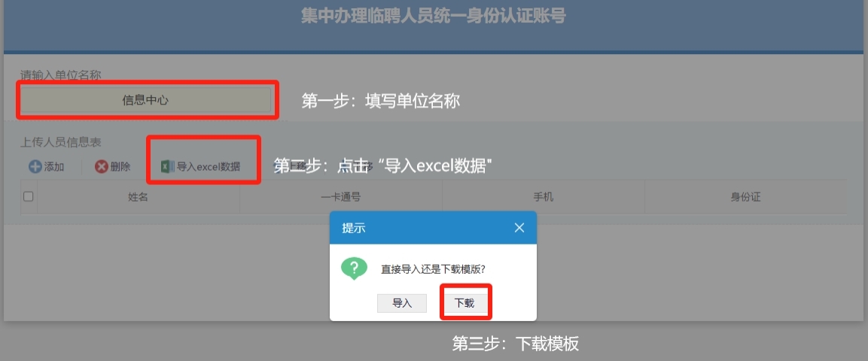Click the green question mark icon in 提示 dialog
The height and width of the screenshot is (361, 868).
(355, 268)
